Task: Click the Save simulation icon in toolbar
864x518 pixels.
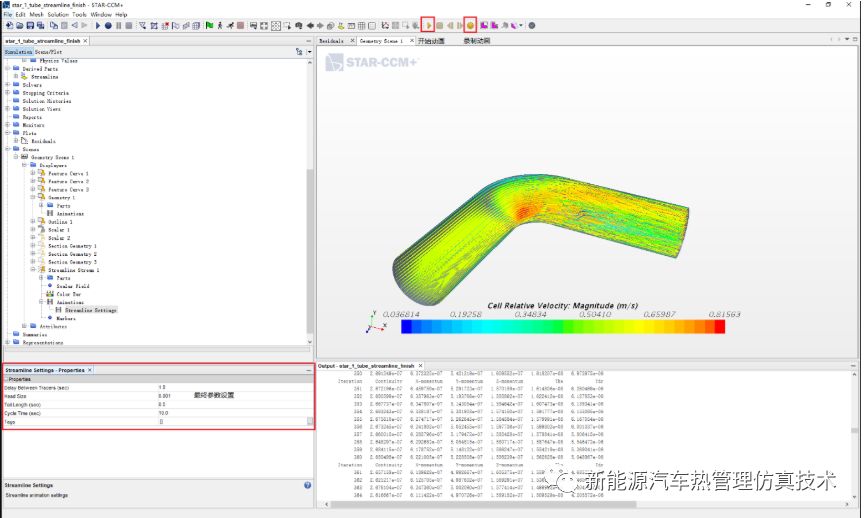Action: click(30, 25)
